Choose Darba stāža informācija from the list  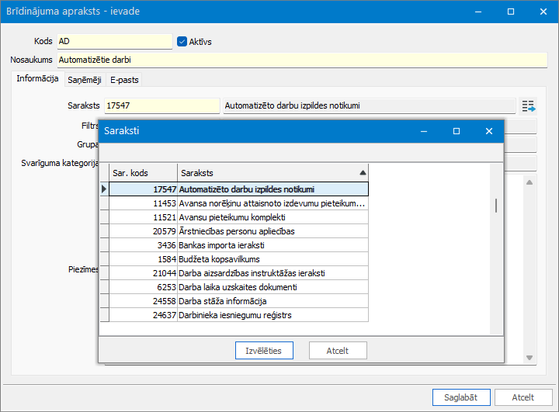point(239,301)
